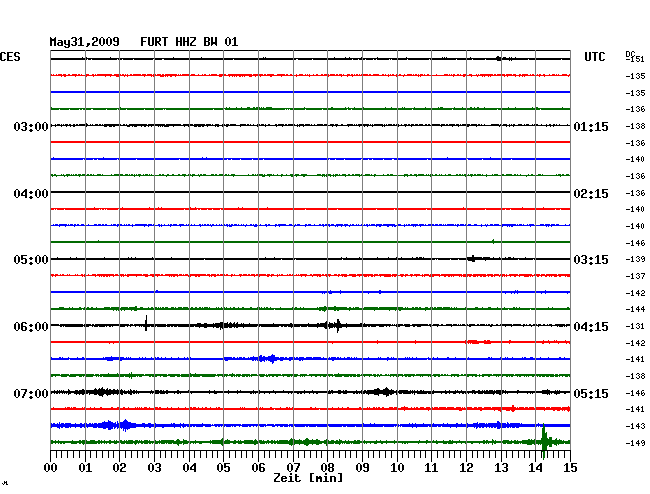This screenshot has width=650, height=494.
Task: Click x-axis minute label 15
Action: (x=570, y=467)
